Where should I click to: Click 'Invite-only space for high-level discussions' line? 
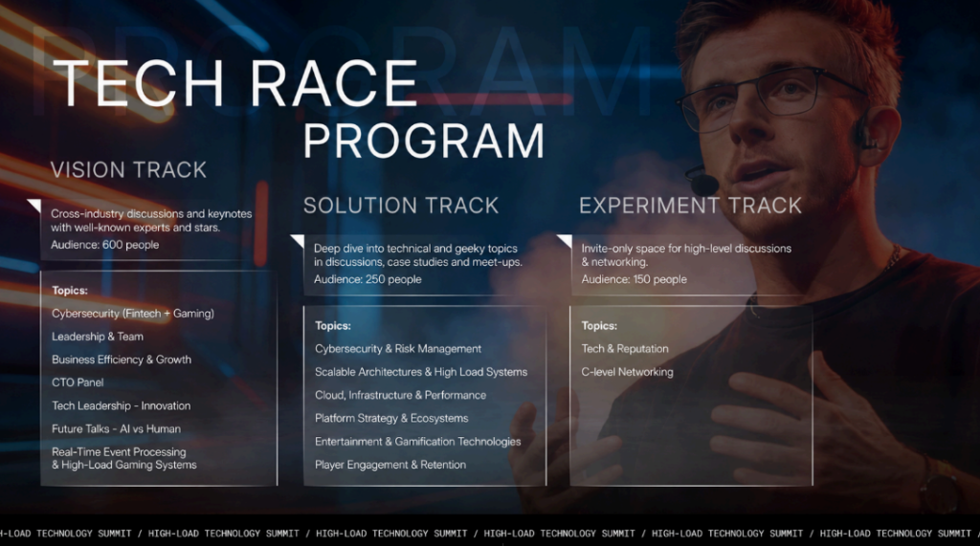click(686, 249)
